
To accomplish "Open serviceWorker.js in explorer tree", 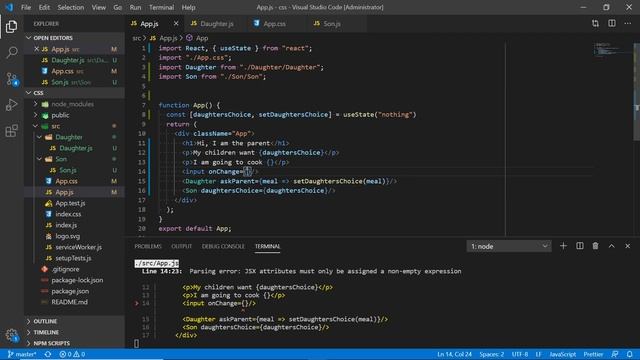I will click(x=78, y=247).
